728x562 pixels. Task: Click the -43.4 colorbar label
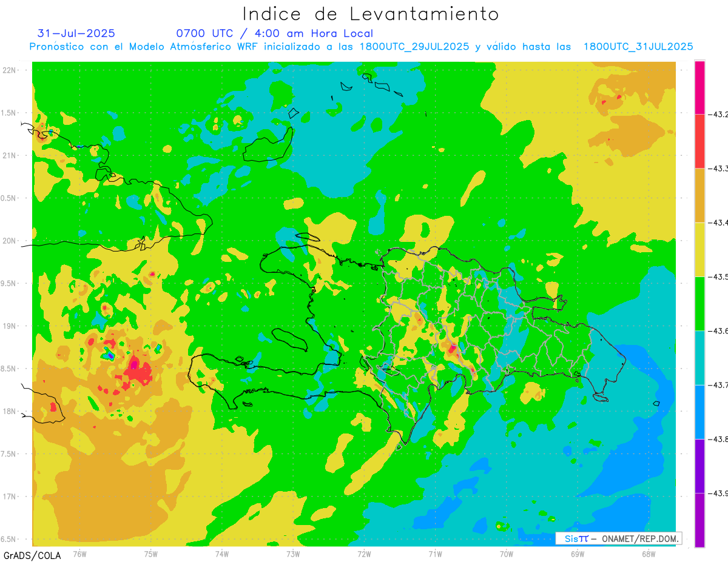tap(719, 222)
